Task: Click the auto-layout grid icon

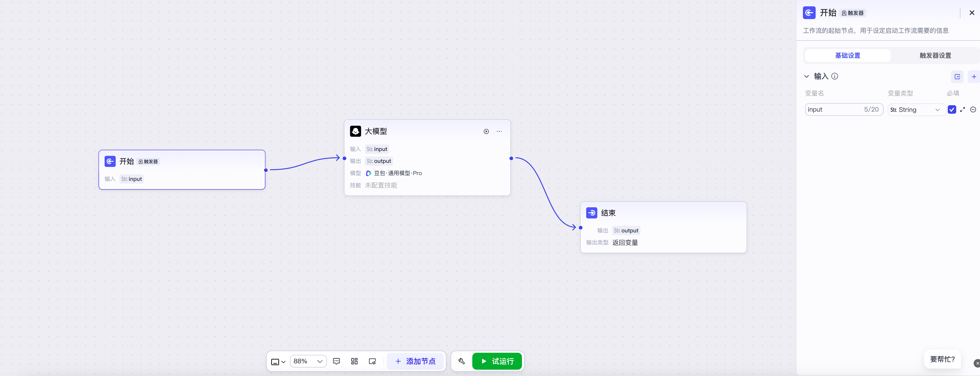Action: 354,361
